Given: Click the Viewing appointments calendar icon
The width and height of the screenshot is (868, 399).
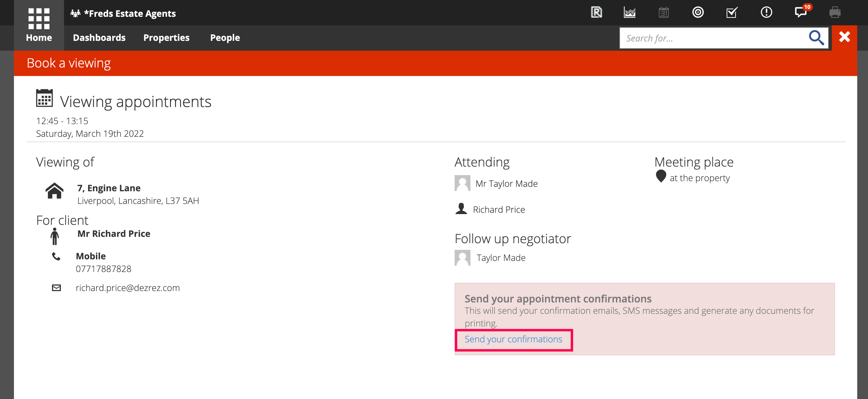Looking at the screenshot, I should tap(44, 98).
